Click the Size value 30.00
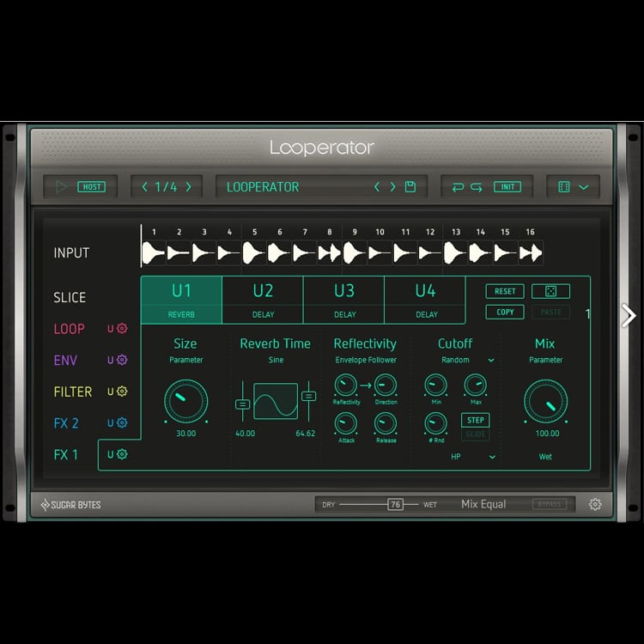The height and width of the screenshot is (644, 644). (185, 434)
